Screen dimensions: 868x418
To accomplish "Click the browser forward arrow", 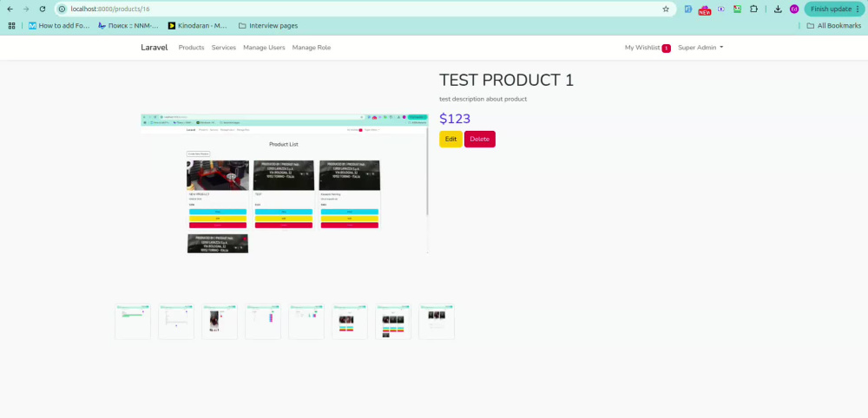I will click(26, 9).
